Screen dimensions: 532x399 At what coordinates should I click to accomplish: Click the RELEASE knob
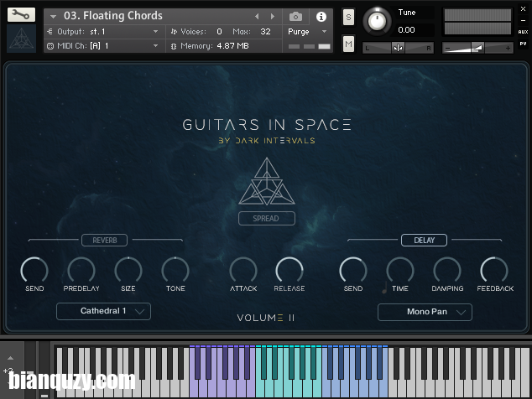(x=289, y=270)
